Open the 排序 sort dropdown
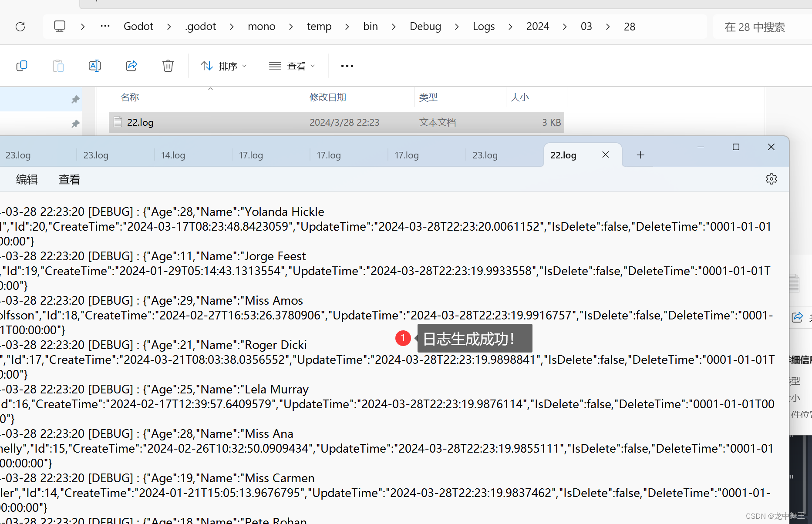The height and width of the screenshot is (524, 812). (224, 66)
